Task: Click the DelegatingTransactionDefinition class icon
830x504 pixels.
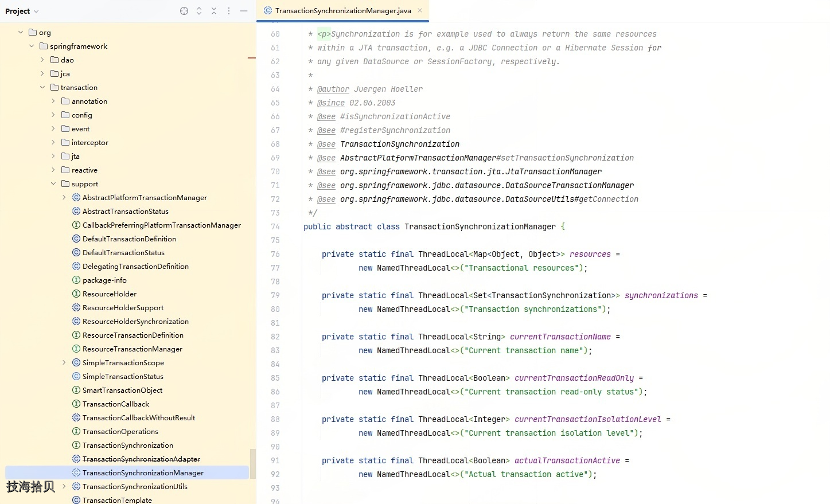Action: (x=76, y=267)
